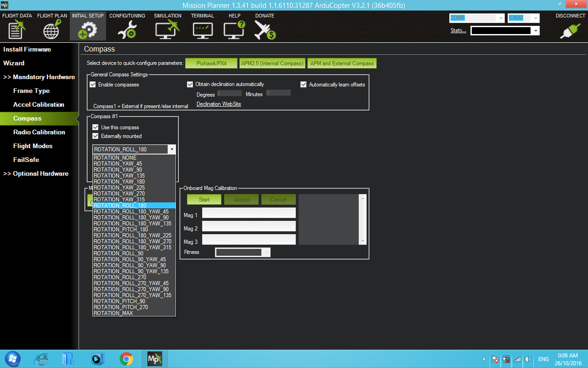The height and width of the screenshot is (368, 588).
Task: Open the Flight Data screen
Action: pos(17,26)
